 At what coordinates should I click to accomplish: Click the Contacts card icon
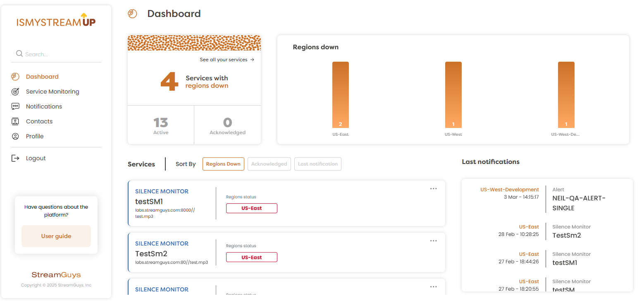[15, 121]
